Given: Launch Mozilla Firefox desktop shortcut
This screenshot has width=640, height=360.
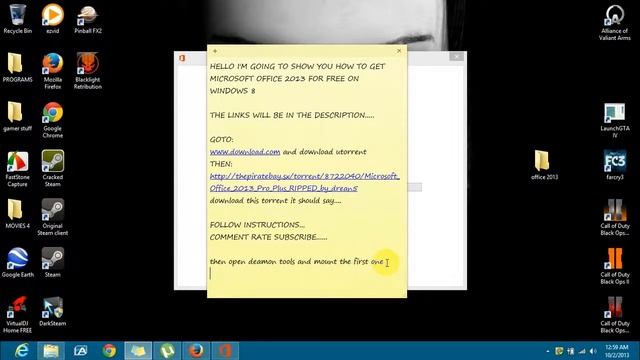Looking at the screenshot, I should [x=53, y=71].
